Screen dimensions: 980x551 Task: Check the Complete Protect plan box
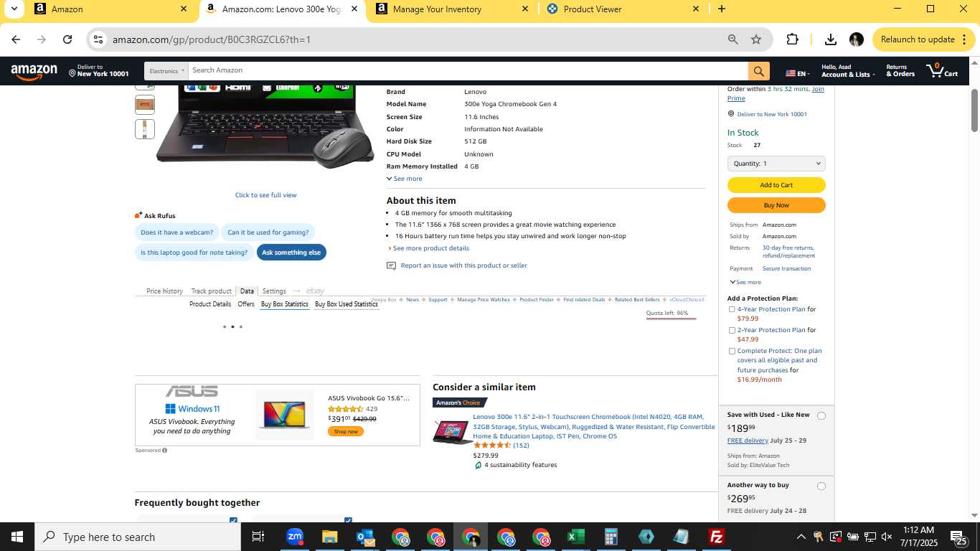pyautogui.click(x=732, y=352)
